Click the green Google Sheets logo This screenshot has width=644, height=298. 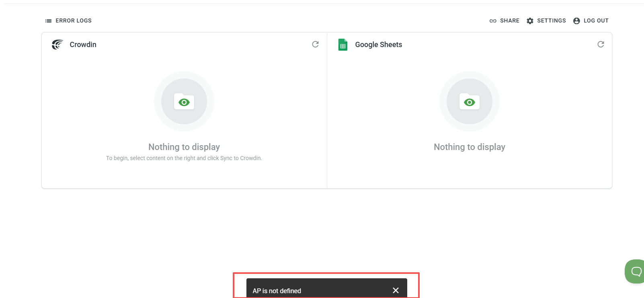[x=343, y=45]
